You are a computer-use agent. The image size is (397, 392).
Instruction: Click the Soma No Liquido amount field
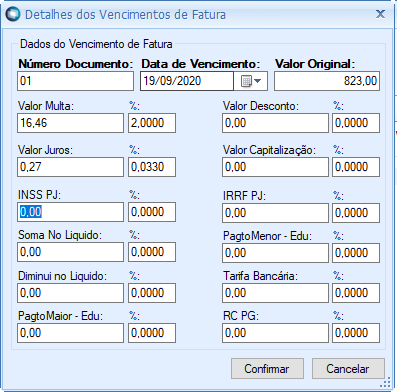coord(70,252)
